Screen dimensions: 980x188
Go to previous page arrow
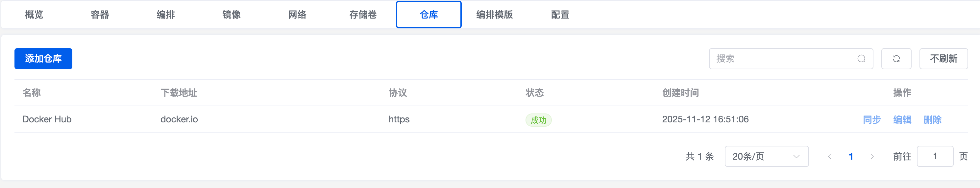tap(830, 156)
